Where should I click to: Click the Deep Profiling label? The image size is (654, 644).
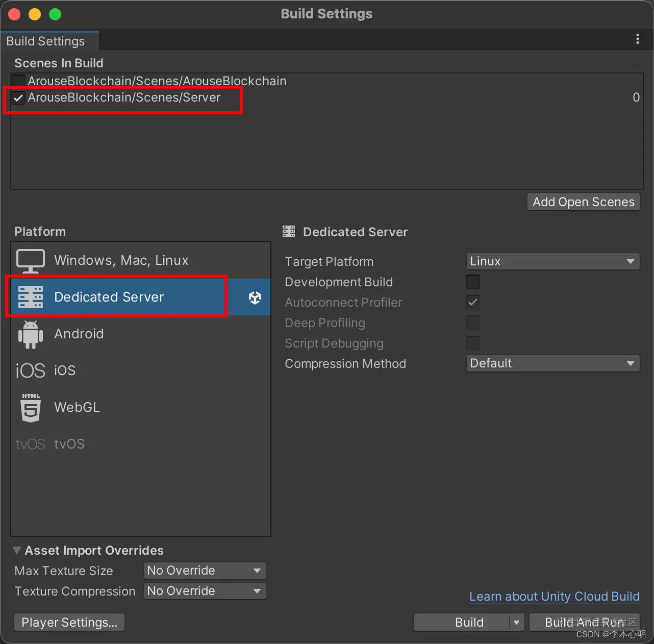point(325,323)
